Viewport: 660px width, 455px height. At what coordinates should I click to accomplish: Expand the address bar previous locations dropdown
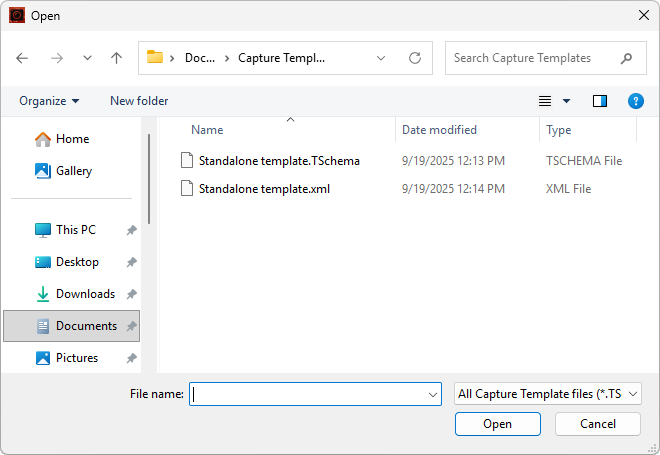[381, 58]
